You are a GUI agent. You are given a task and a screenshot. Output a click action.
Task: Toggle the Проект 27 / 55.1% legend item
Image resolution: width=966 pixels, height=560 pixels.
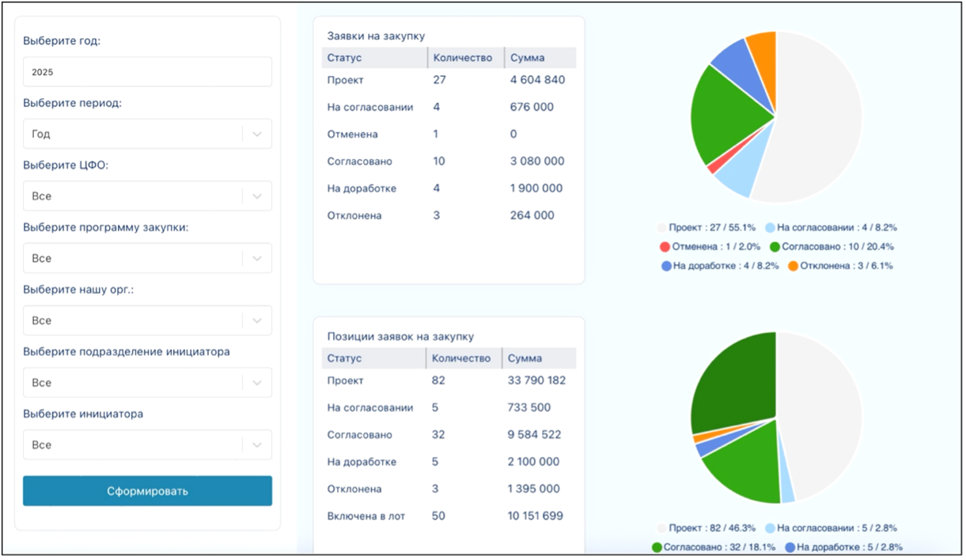(x=707, y=228)
